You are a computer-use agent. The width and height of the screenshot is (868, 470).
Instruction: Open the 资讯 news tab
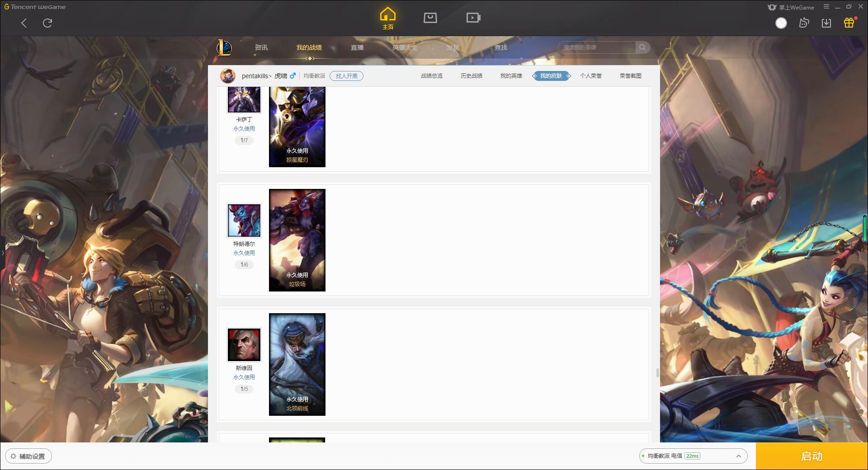261,47
